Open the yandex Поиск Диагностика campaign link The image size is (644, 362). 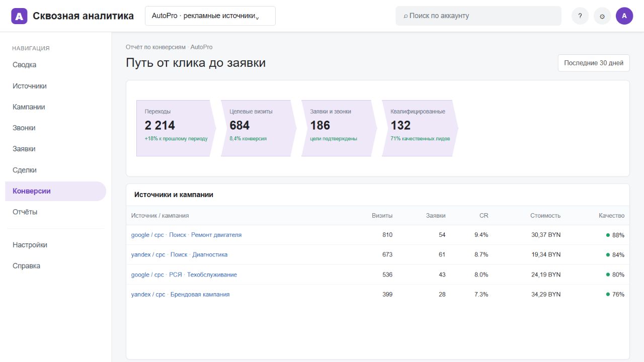(179, 254)
